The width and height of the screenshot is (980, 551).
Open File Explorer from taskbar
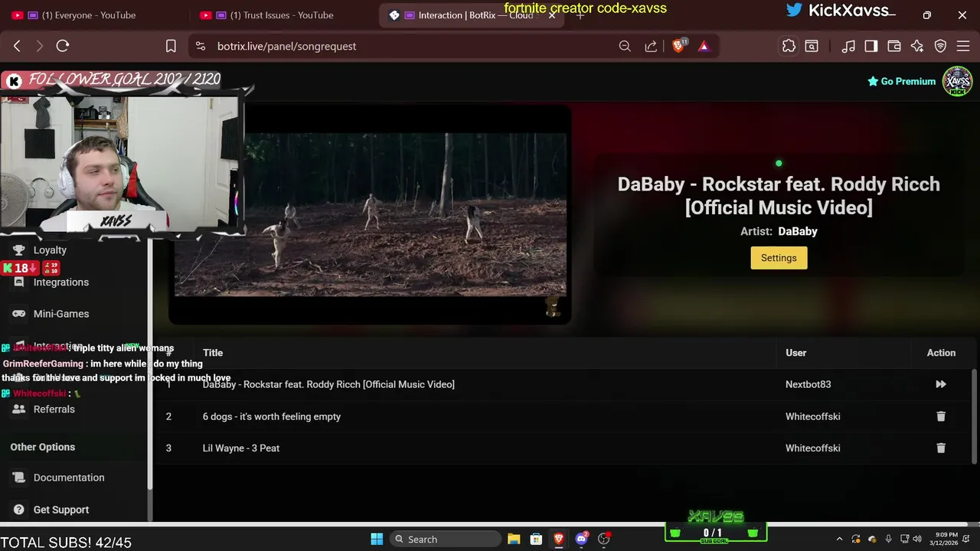click(x=514, y=539)
